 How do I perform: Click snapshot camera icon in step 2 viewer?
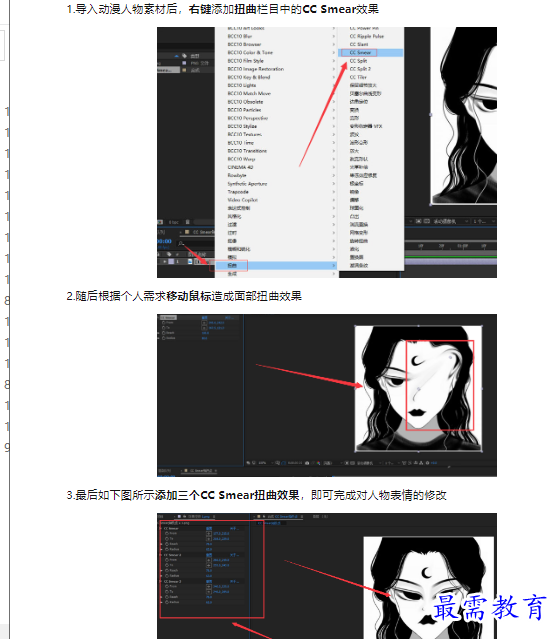pos(306,463)
